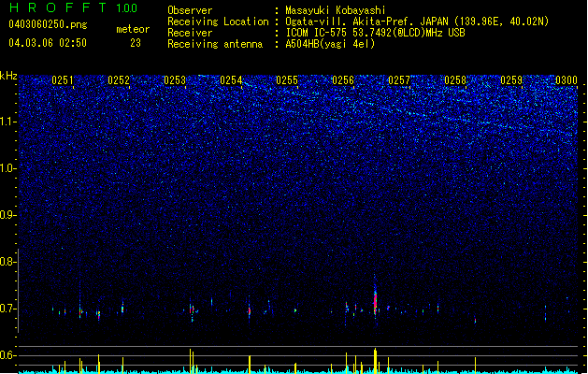588x374 pixels.
Task: Click the Ogata-vill. Akita-Pref. JAPAN location text
Action: (417, 22)
